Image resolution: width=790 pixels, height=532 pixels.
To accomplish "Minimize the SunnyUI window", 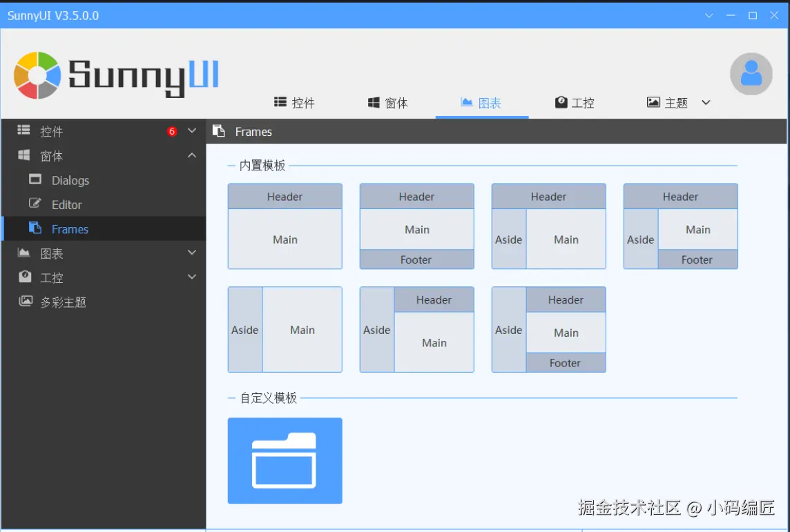I will tap(731, 16).
